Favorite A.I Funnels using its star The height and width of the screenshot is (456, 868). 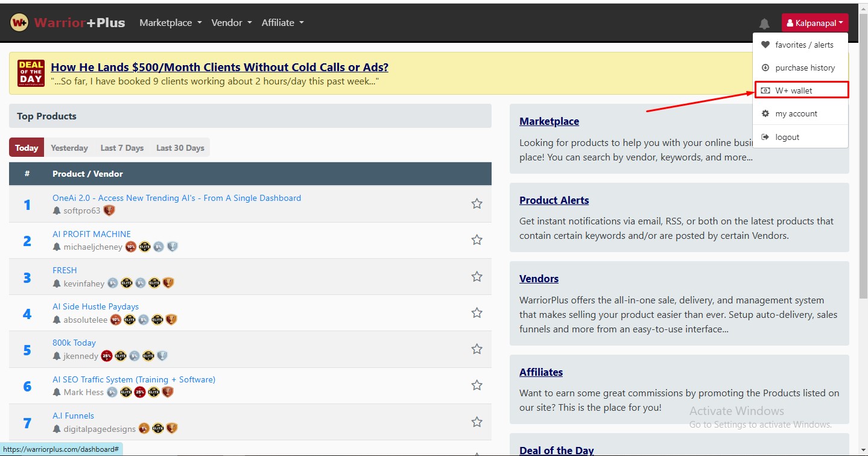click(477, 422)
